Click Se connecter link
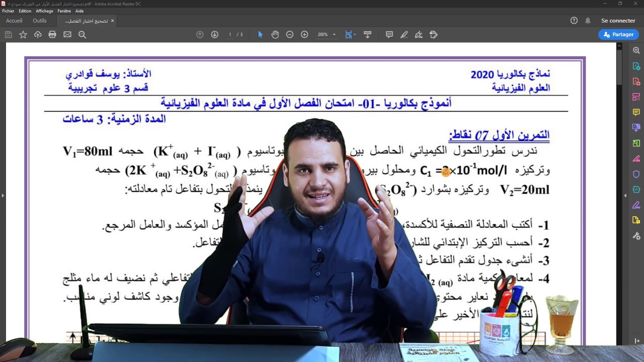644x362 pixels. click(618, 21)
